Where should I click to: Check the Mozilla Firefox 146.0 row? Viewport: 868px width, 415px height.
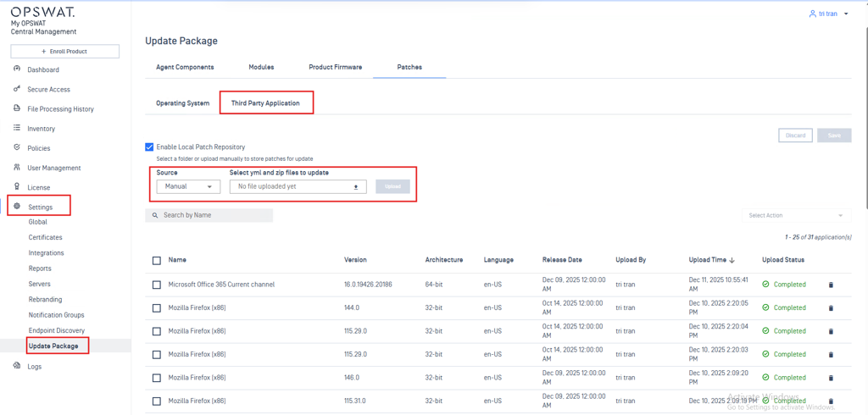[x=157, y=378]
